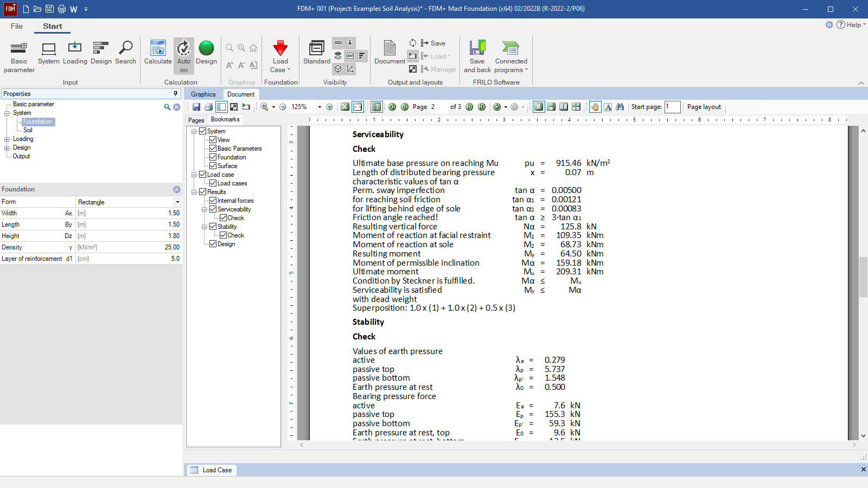Screen dimensions: 868x488
Task: Select the hand pan tool
Action: (x=595, y=107)
